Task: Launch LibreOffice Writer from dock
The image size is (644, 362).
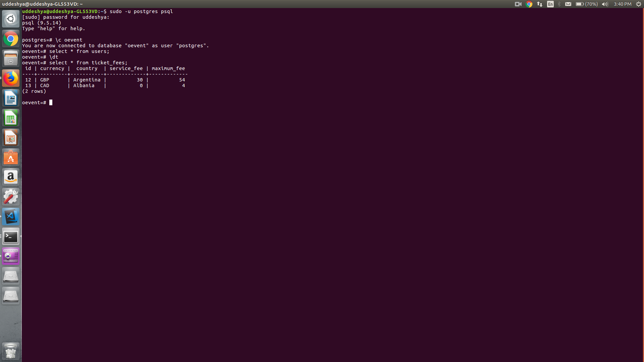Action: coord(11,98)
